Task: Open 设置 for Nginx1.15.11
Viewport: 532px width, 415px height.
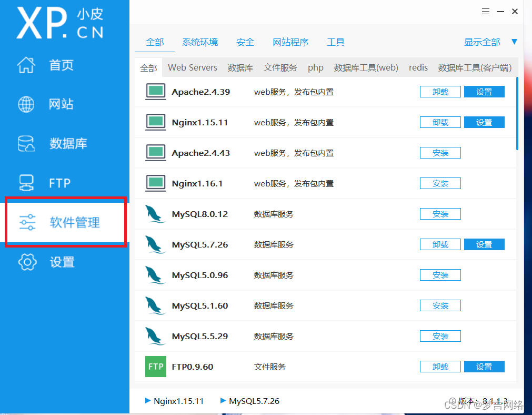Action: click(484, 122)
